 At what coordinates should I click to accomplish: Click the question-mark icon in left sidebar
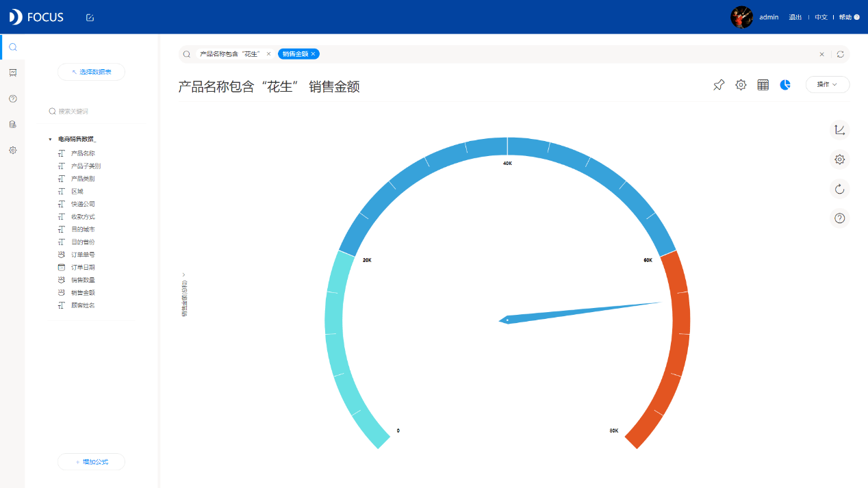tap(12, 99)
